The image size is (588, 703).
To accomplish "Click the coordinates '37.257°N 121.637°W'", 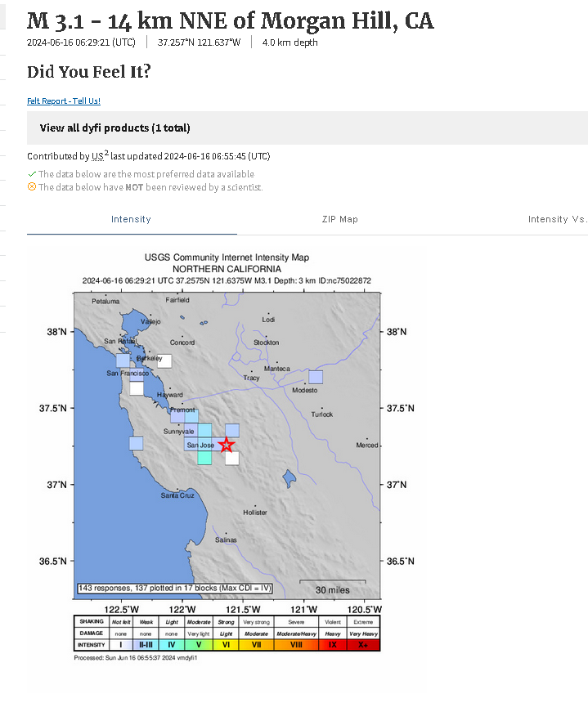I will (x=200, y=43).
